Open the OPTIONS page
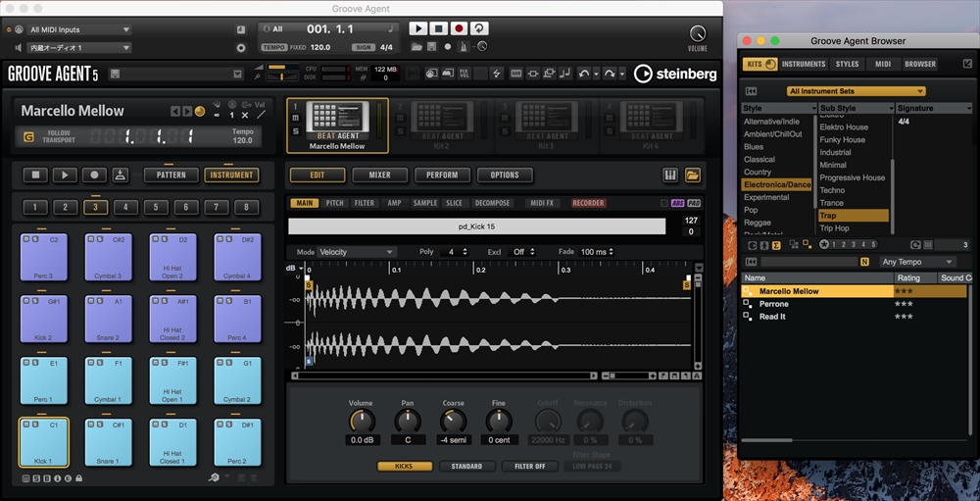The width and height of the screenshot is (980, 501). tap(505, 175)
